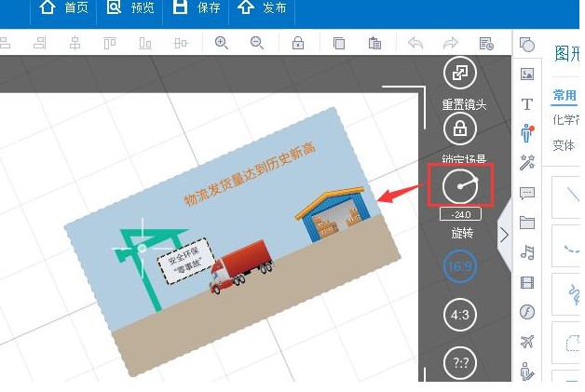Open the image tool in sidebar
This screenshot has width=585, height=392.
527,74
